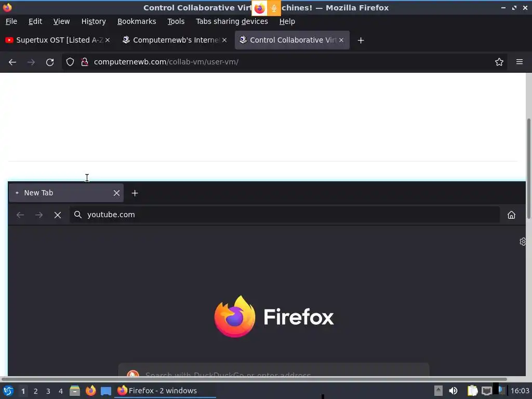The image size is (532, 399).
Task: Stop loading the page in VM browser
Action: point(58,215)
